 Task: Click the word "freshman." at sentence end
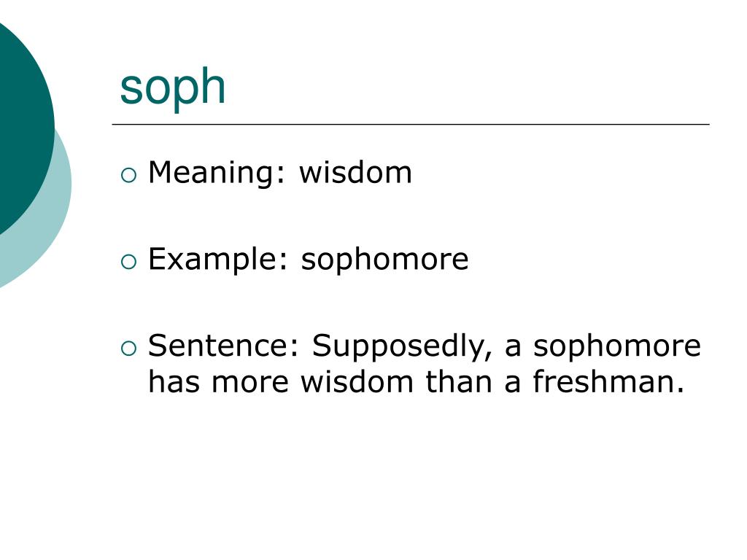[608, 381]
